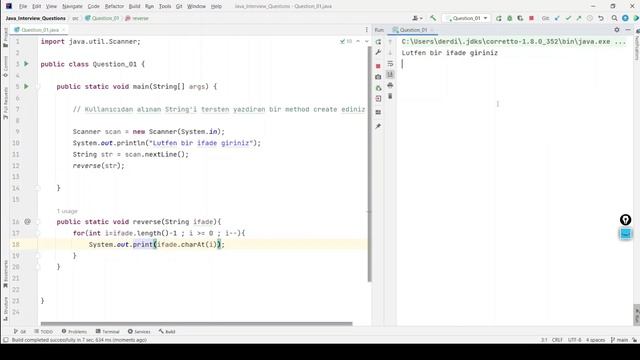Hide the Run panel with the minimize dash
The width and height of the screenshot is (640, 360).
(x=628, y=30)
